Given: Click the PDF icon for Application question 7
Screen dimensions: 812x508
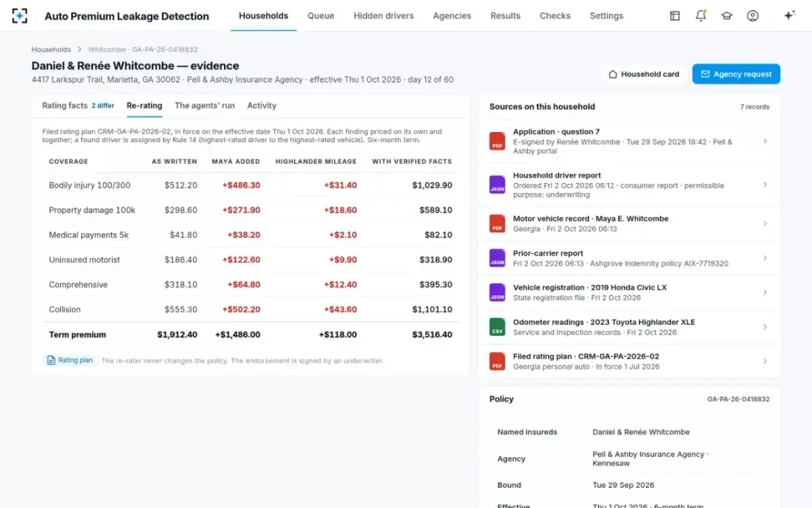Looking at the screenshot, I should 497,142.
